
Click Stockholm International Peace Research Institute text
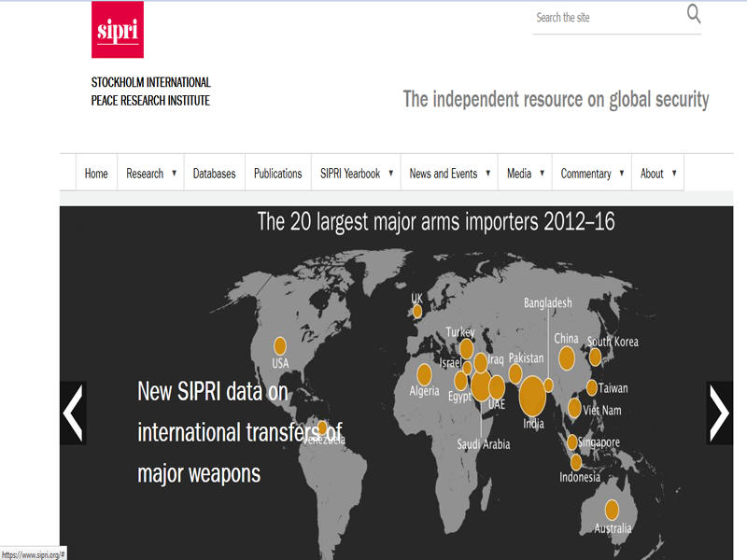(150, 91)
